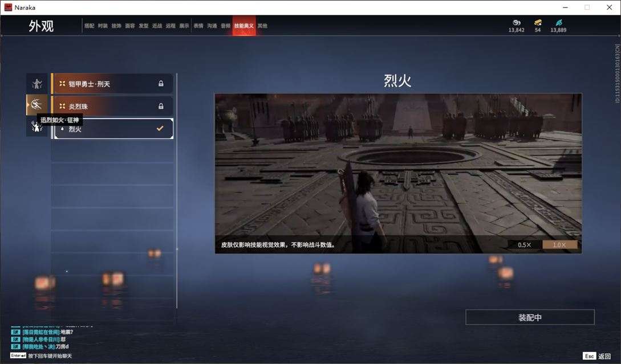Open the 音频 tab

pyautogui.click(x=226, y=26)
